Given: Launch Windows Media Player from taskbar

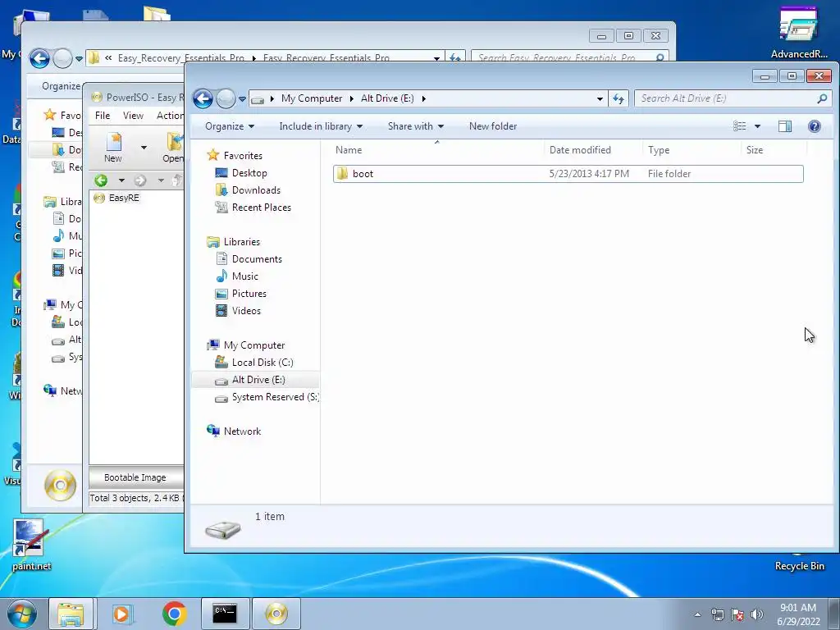Looking at the screenshot, I should click(x=122, y=614).
